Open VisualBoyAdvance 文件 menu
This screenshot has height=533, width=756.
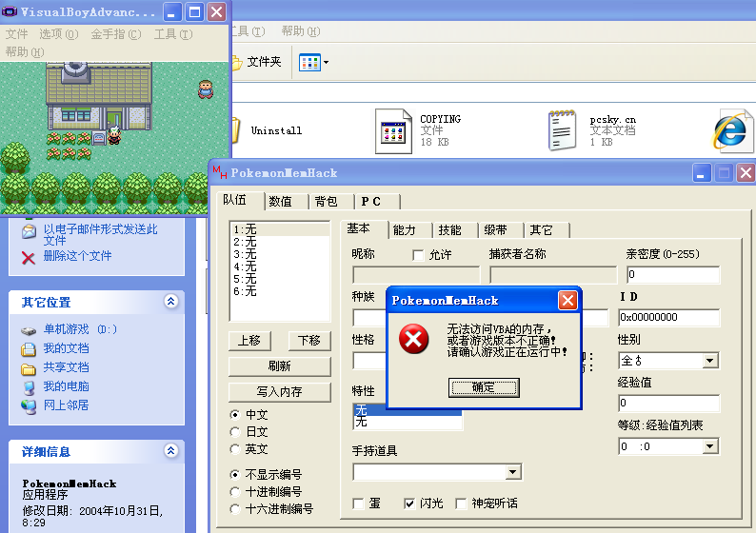(x=17, y=34)
